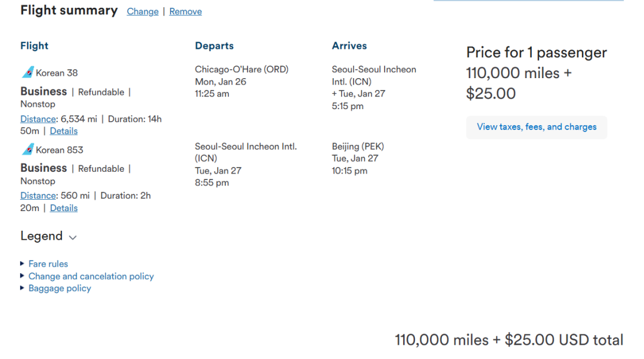The width and height of the screenshot is (644, 359).
Task: Open Details for Korean 853 flight
Action: tap(64, 208)
